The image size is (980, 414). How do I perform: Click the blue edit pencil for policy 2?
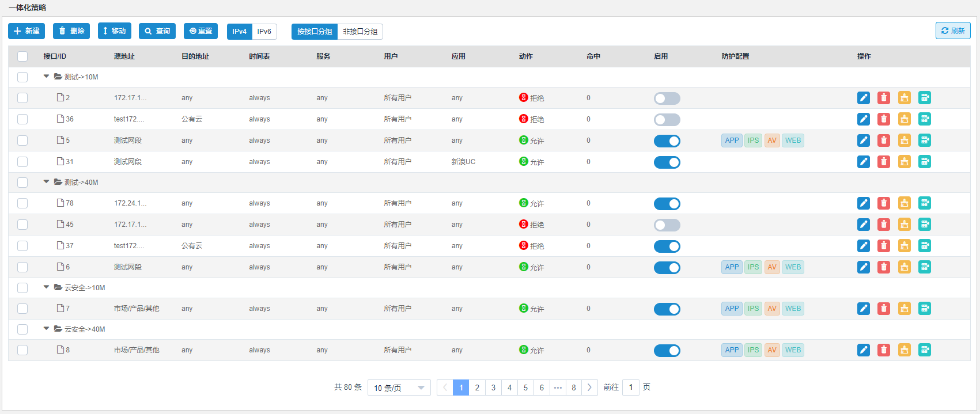(863, 98)
